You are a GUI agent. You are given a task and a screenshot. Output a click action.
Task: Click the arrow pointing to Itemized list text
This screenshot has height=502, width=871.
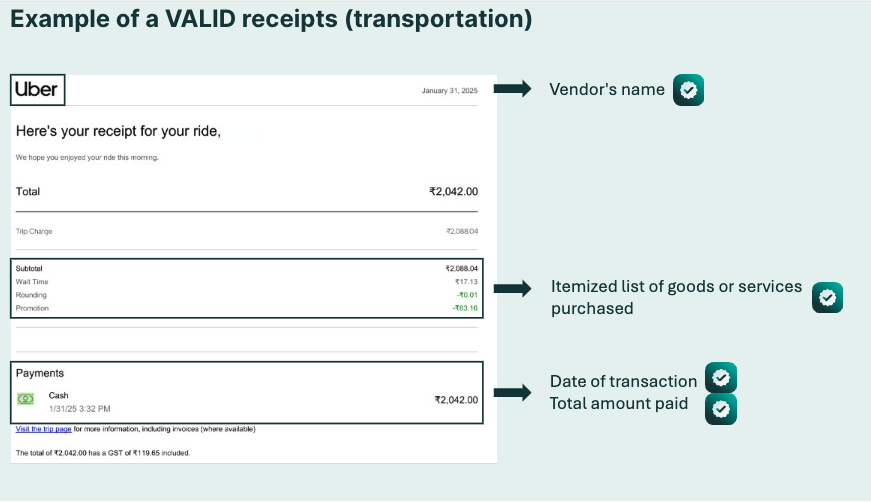pos(512,288)
